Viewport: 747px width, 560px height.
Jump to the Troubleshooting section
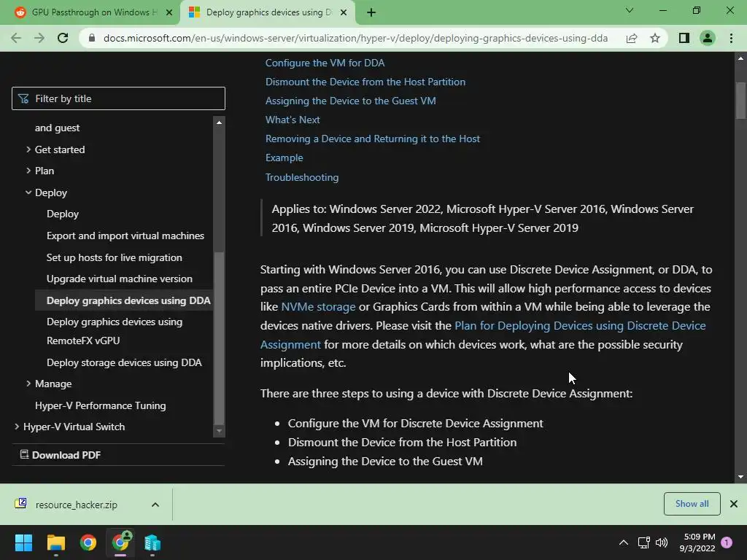[x=302, y=177]
